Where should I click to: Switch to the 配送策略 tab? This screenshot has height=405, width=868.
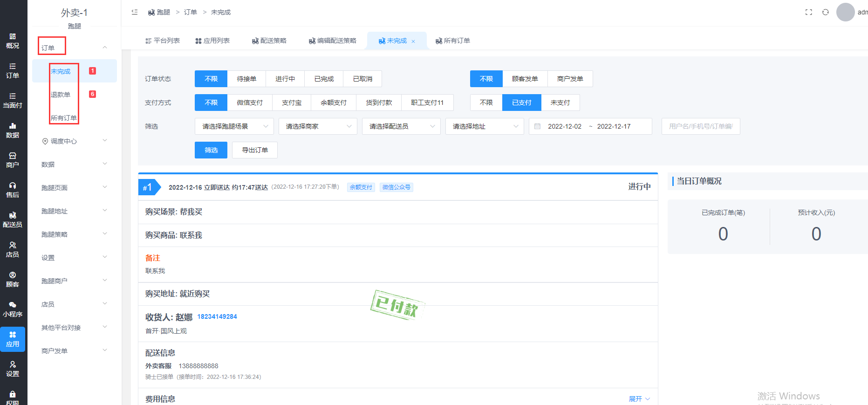(269, 41)
